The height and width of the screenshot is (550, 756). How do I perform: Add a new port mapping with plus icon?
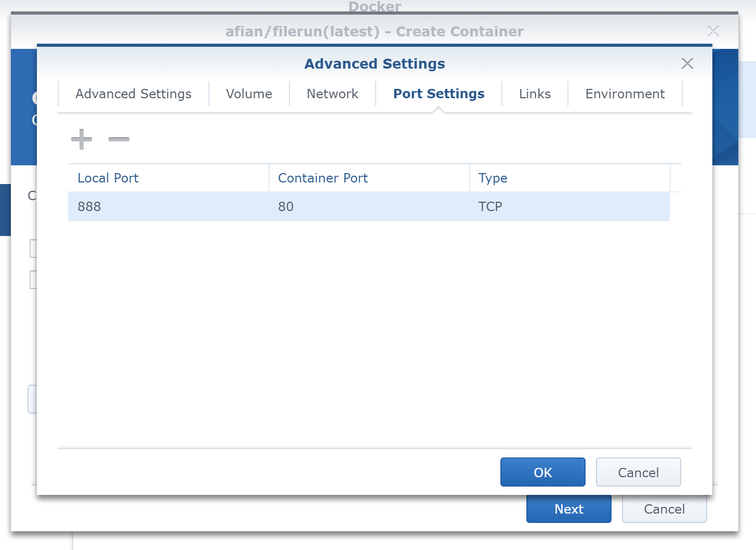point(82,139)
